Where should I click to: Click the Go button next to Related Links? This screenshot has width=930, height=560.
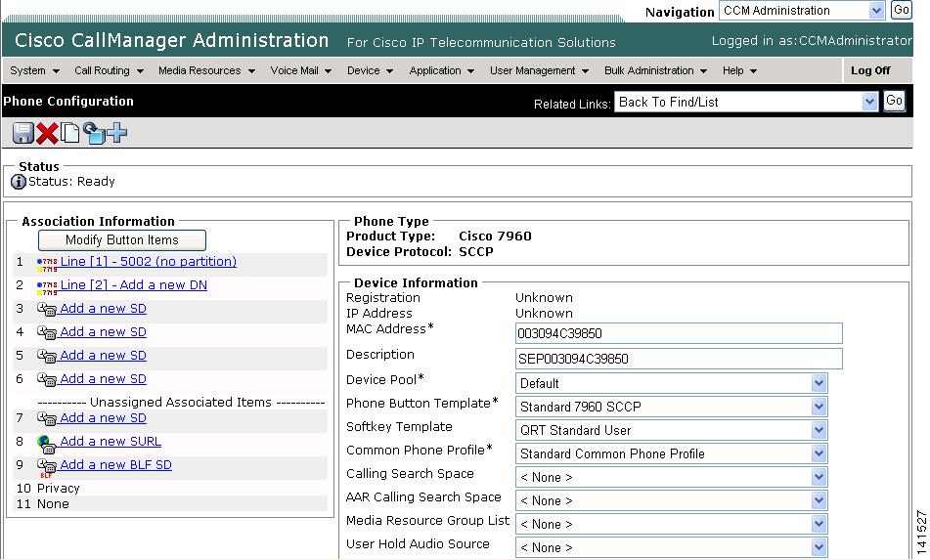point(894,102)
